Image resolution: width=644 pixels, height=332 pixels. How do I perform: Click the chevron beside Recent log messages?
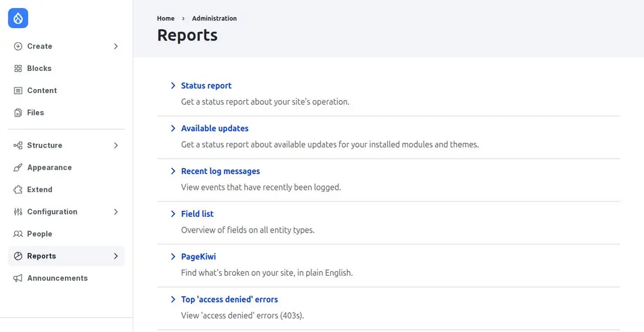(x=173, y=171)
